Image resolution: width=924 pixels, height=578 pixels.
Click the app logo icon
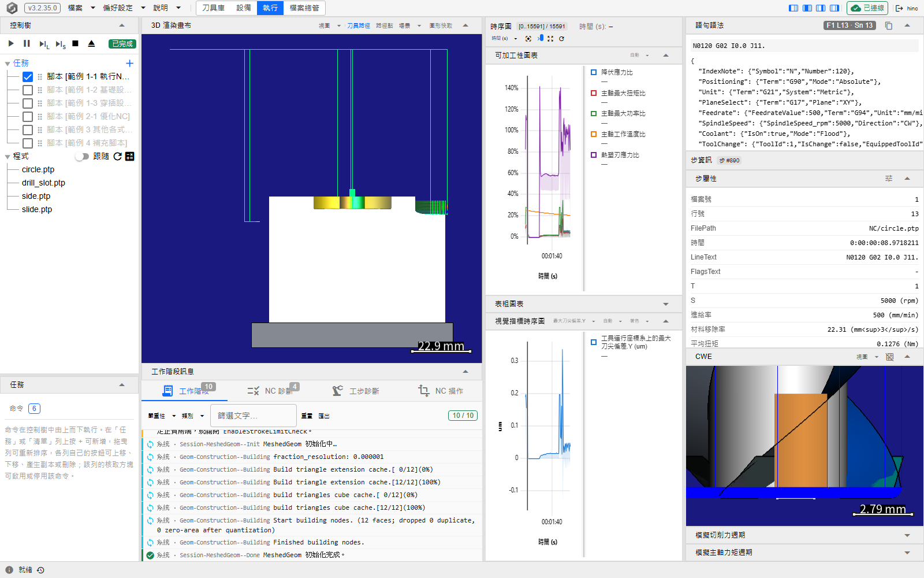click(x=12, y=8)
